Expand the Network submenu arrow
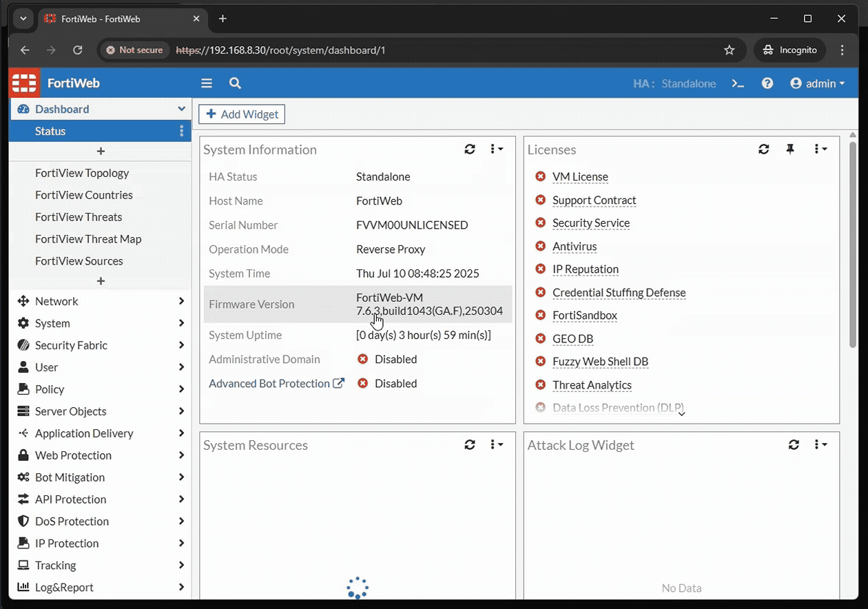868x609 pixels. tap(182, 301)
